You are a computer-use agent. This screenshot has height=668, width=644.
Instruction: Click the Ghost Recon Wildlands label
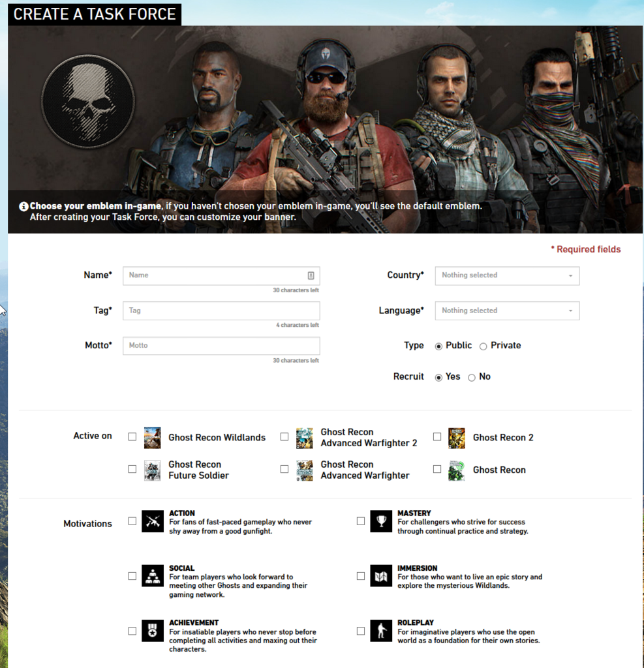(217, 438)
